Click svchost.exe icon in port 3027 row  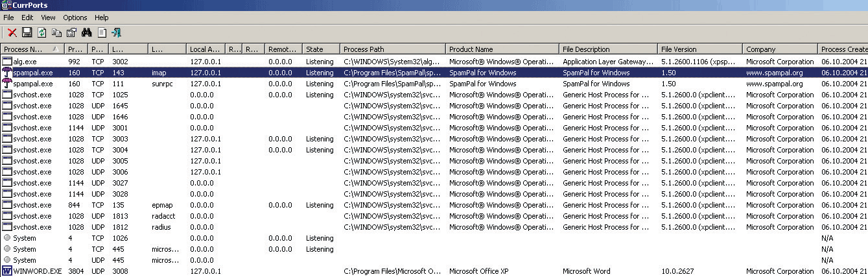tap(7, 183)
